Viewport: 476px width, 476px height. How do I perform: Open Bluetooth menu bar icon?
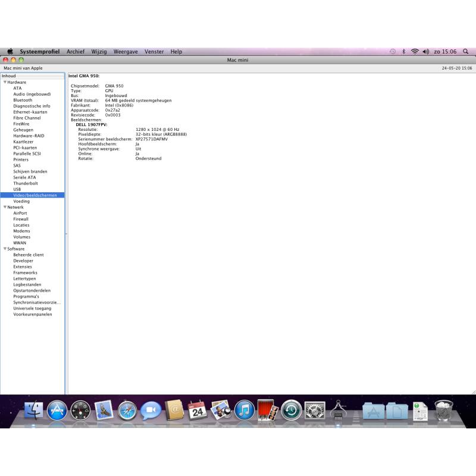[x=404, y=52]
